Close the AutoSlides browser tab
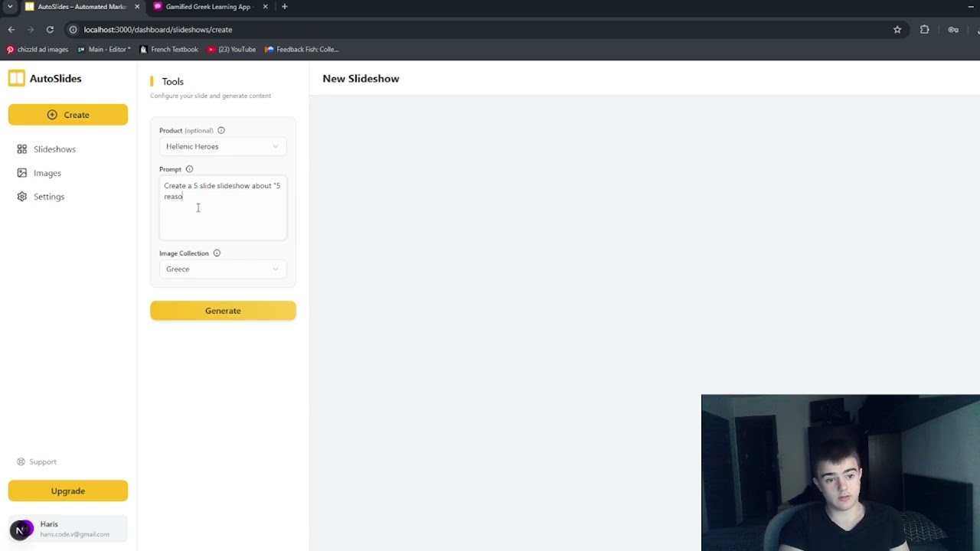The width and height of the screenshot is (980, 551). click(137, 7)
